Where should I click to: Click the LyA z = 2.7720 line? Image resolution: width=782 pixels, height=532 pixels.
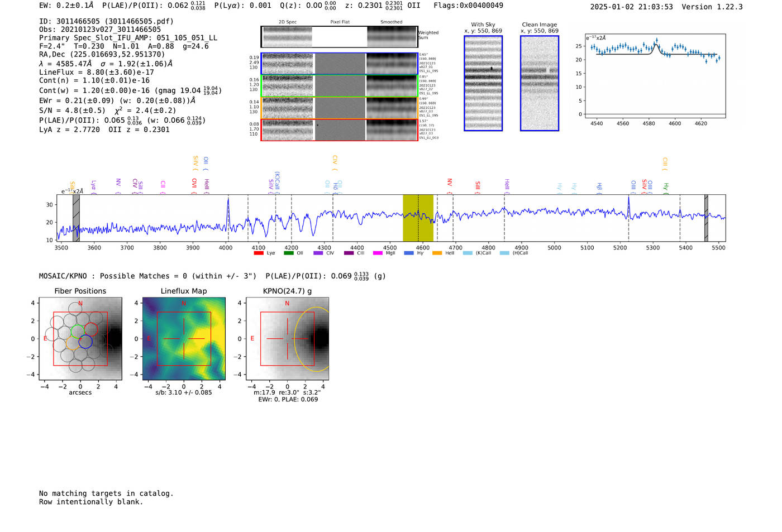click(x=70, y=130)
